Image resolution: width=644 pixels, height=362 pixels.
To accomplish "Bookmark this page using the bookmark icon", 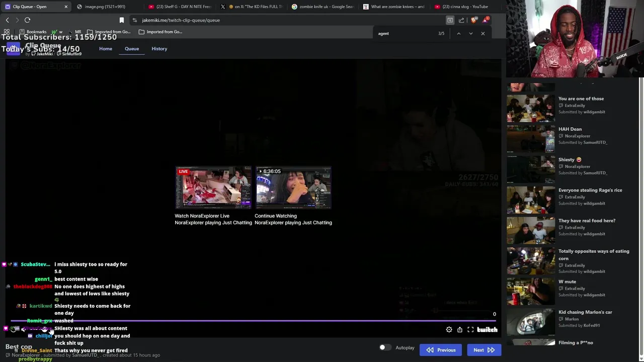I will [121, 20].
